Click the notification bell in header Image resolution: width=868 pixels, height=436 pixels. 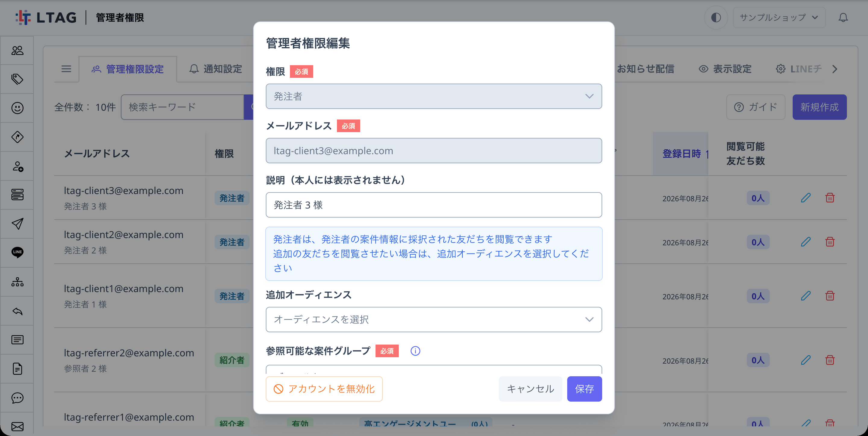[843, 18]
